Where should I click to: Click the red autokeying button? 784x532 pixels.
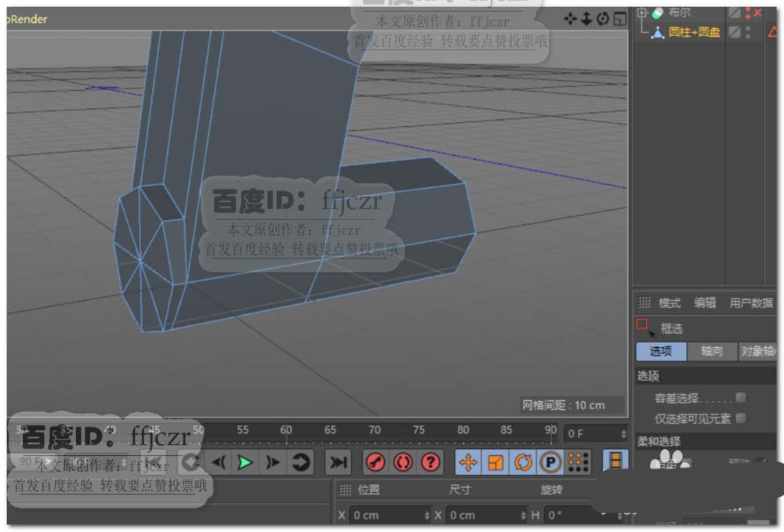[403, 462]
